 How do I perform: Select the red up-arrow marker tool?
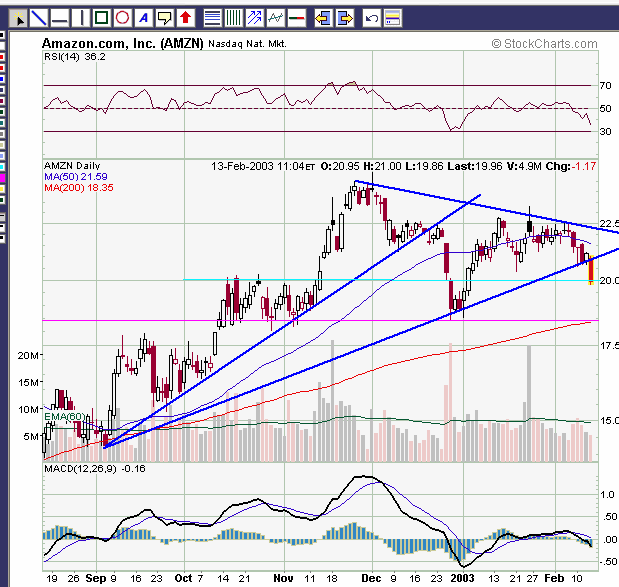[x=186, y=18]
